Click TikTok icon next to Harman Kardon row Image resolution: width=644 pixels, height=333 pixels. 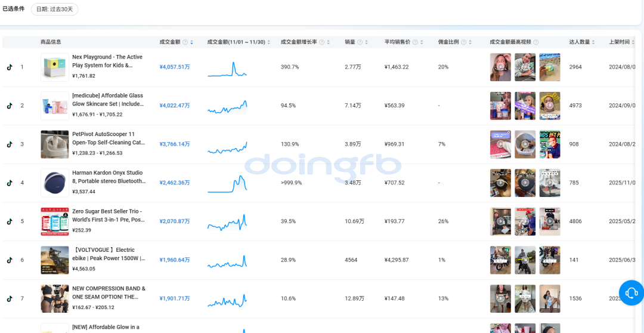10,183
